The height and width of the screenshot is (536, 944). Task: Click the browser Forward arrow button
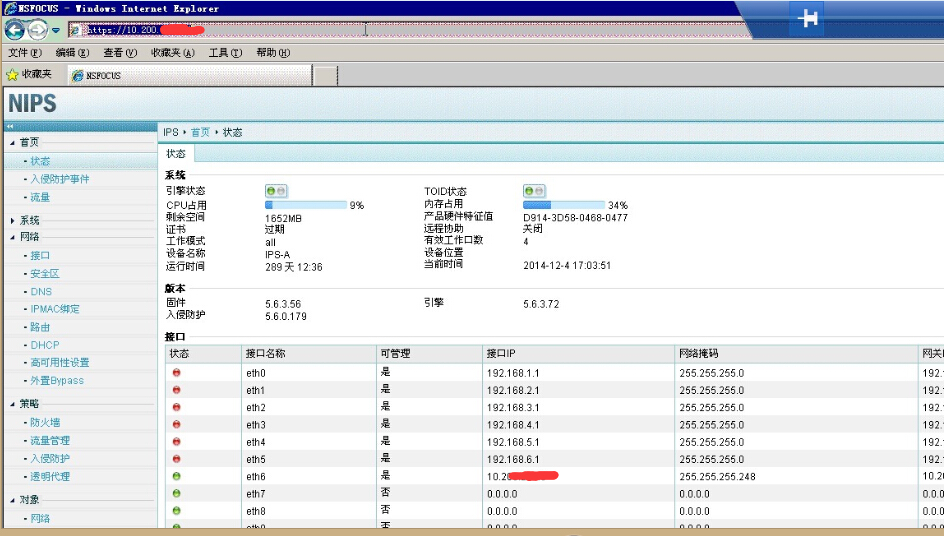pyautogui.click(x=37, y=30)
